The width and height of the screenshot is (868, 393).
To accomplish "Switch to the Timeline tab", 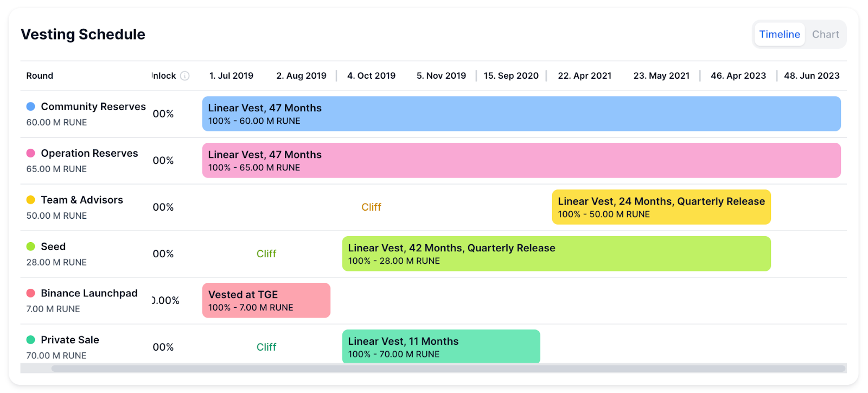I will [x=780, y=34].
